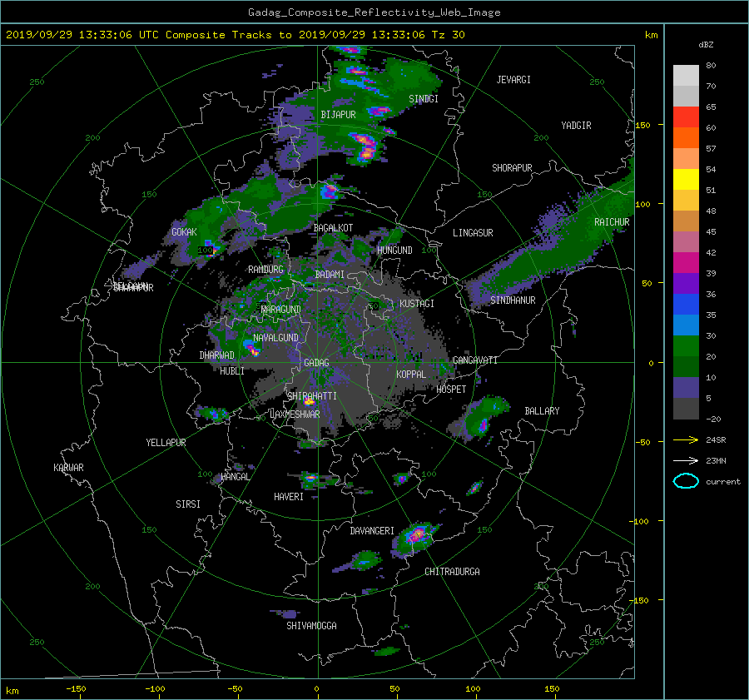Viewport: 749px width, 700px height.
Task: Click the KOPPAL city label
Action: click(411, 375)
